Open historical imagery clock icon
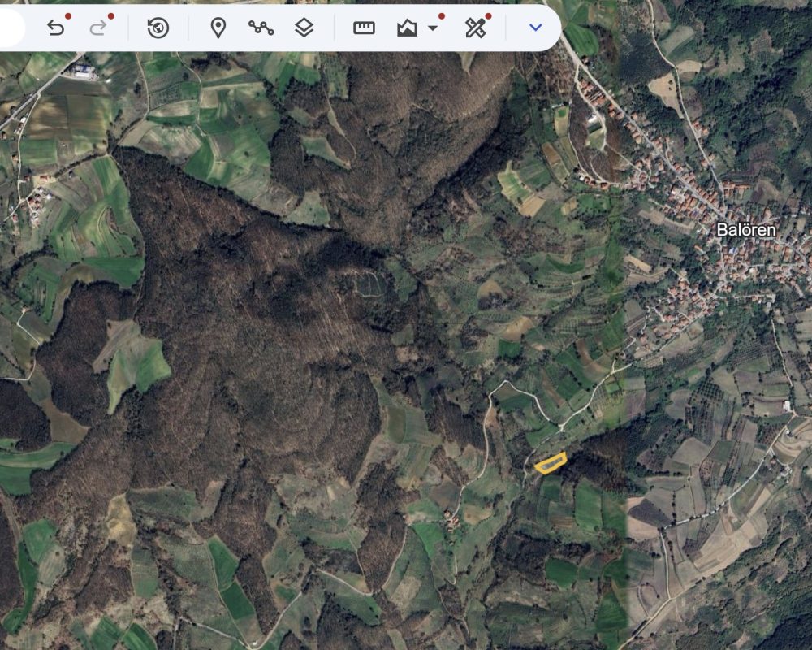Viewport: 812px width, 650px height. click(158, 28)
